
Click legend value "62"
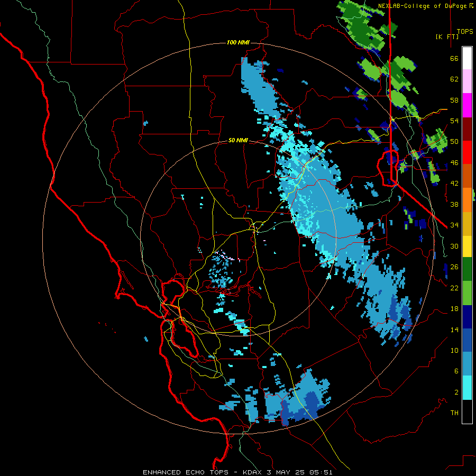click(x=454, y=79)
